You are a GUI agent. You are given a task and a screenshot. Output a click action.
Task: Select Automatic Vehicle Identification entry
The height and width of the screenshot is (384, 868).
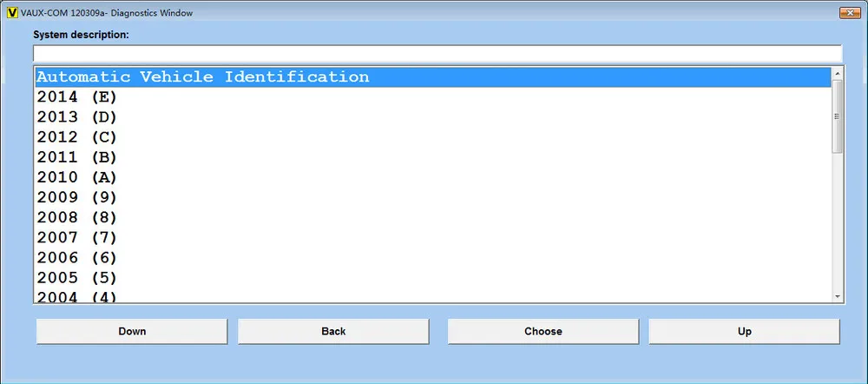(x=433, y=77)
